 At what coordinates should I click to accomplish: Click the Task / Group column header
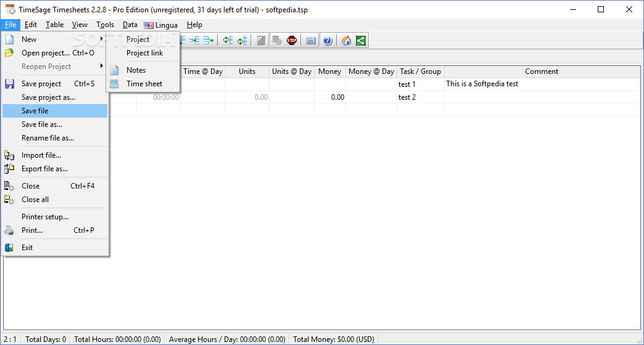click(x=421, y=71)
